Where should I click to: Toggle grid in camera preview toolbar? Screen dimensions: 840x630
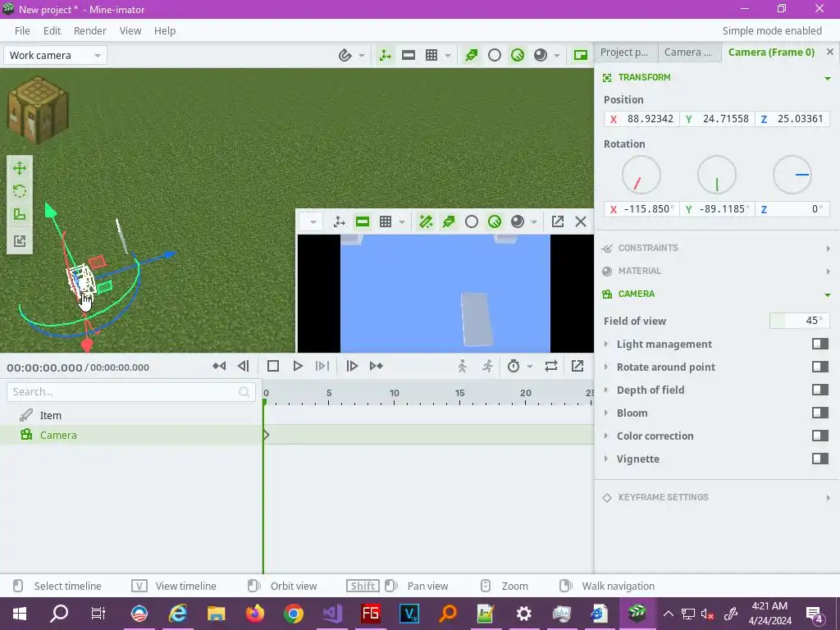(386, 221)
